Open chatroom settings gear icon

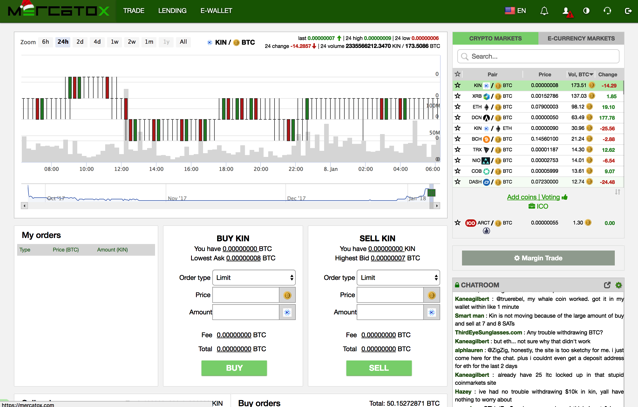point(618,285)
